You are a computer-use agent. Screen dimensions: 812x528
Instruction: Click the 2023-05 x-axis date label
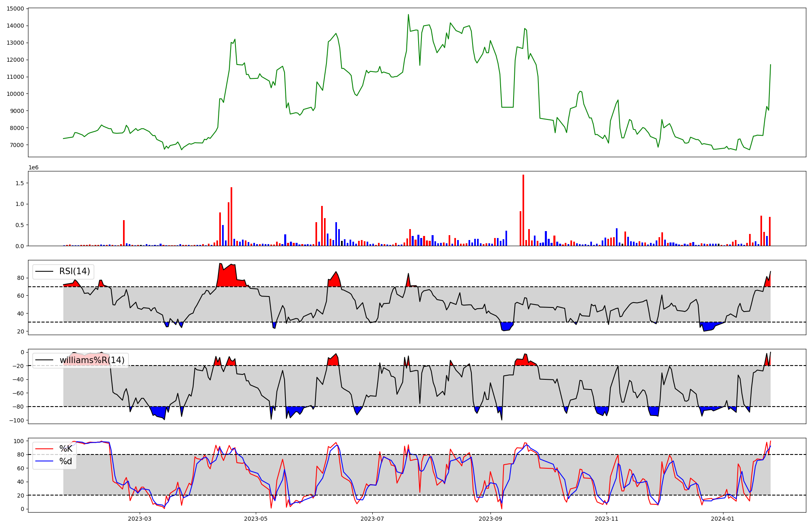256,519
